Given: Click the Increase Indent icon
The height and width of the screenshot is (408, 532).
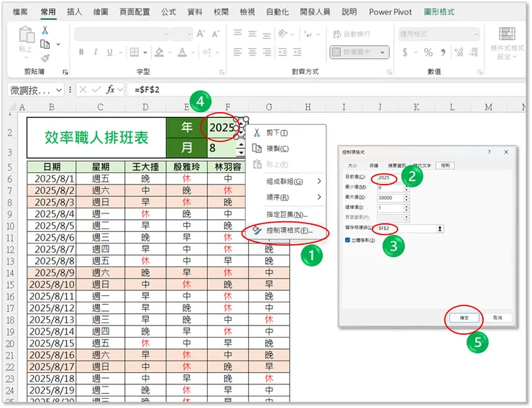Looking at the screenshot, I should pos(297,52).
